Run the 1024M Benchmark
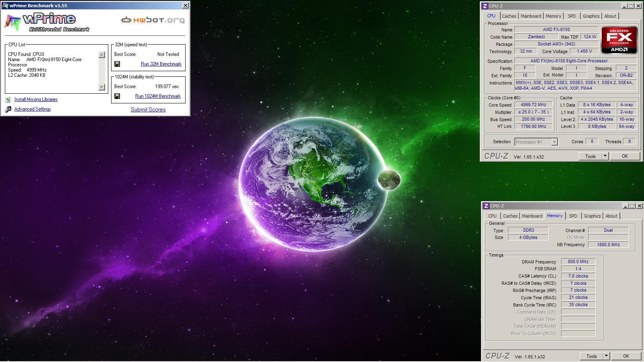Screen dimensions: 644x362 tap(158, 96)
